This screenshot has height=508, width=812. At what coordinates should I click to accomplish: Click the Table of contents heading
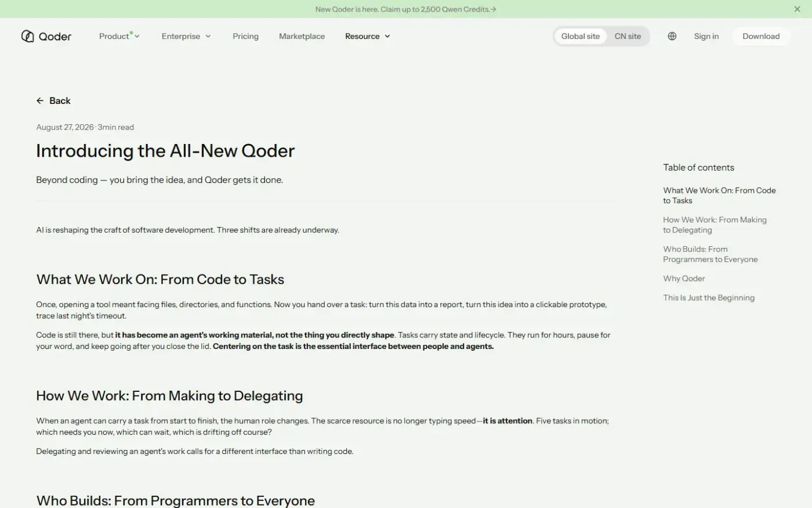click(698, 168)
